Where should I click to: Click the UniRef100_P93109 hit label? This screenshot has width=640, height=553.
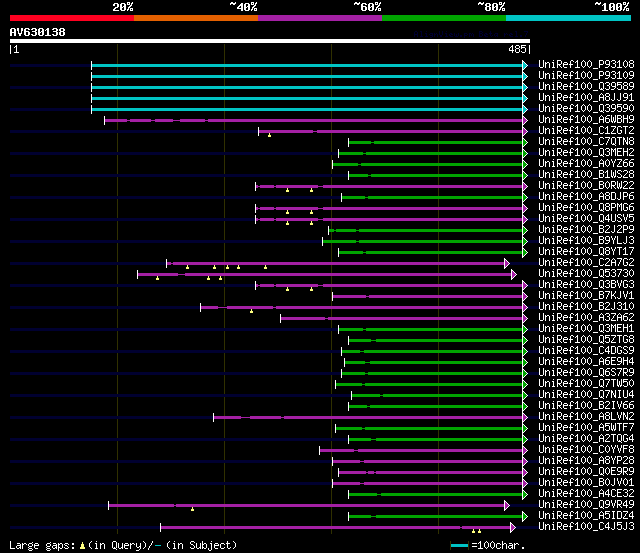coord(586,76)
